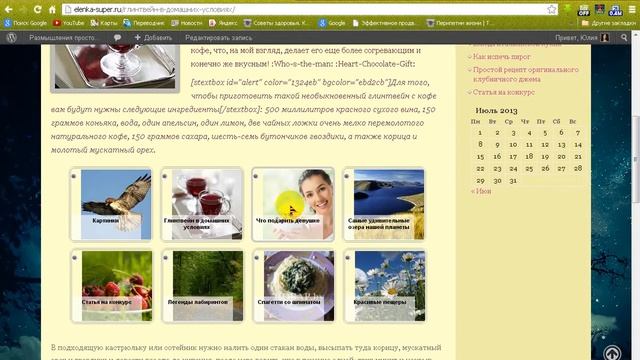This screenshot has width=640, height=360.
Task: Open the Новости bookmark
Action: pos(187,23)
